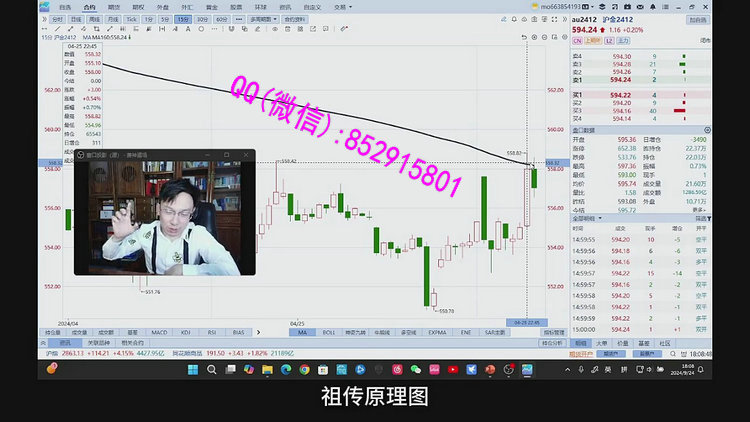This screenshot has height=422, width=750.
Task: Select the 15分 timeframe button
Action: tap(183, 19)
